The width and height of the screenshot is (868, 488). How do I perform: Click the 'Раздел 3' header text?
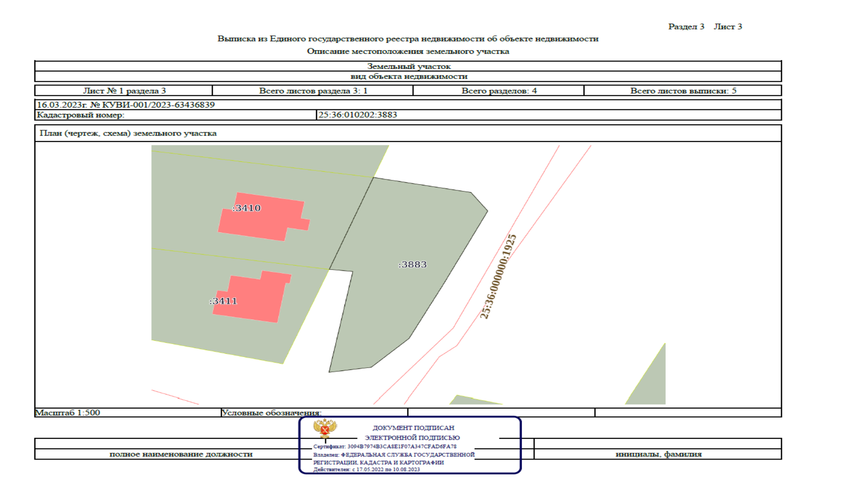pyautogui.click(x=686, y=27)
